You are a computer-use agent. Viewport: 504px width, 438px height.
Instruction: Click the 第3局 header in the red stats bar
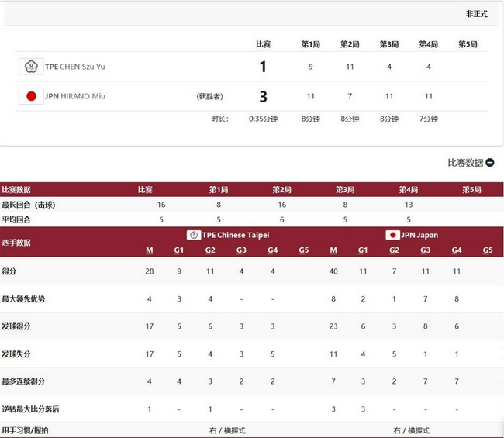[x=345, y=190]
